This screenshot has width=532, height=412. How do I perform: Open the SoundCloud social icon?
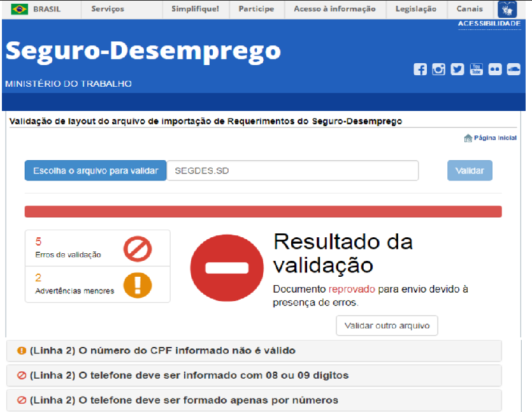coord(514,70)
